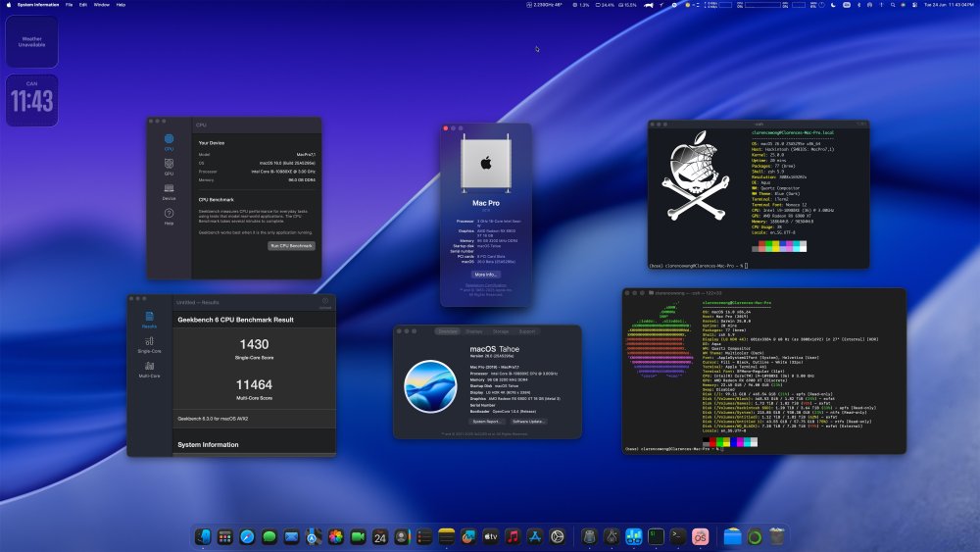Launch Safari from the Dock
980x552 pixels.
pos(247,536)
